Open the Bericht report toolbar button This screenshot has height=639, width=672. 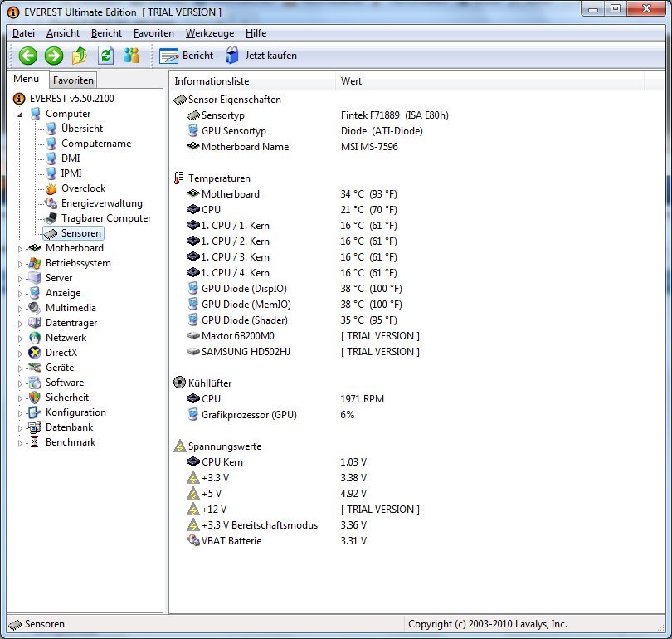186,56
